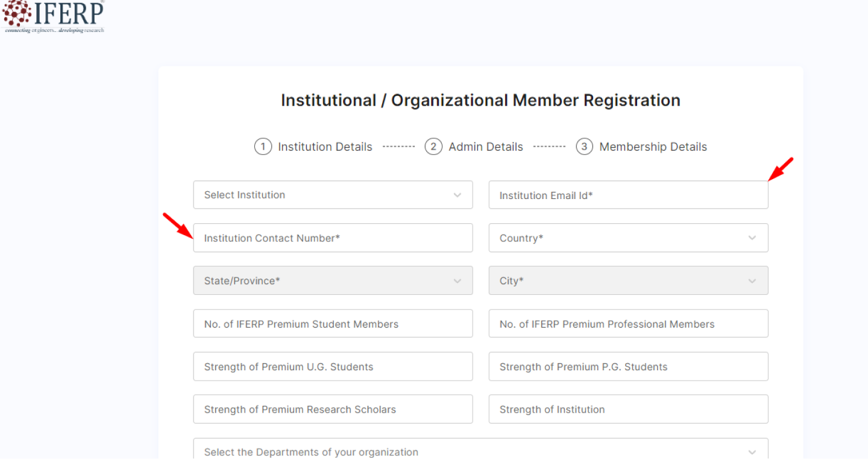Image resolution: width=868 pixels, height=459 pixels.
Task: Click the Country dropdown chevron
Action: pos(752,238)
